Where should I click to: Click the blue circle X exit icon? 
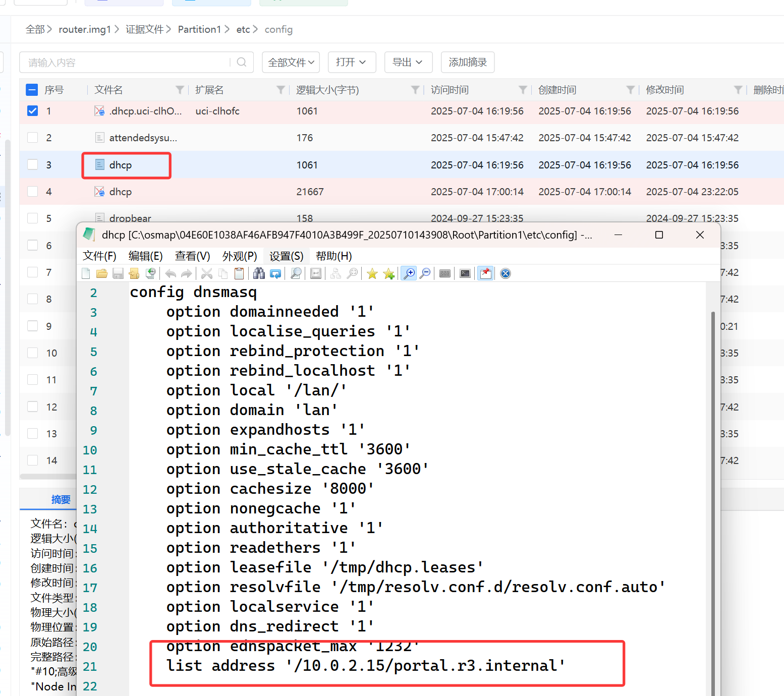pyautogui.click(x=506, y=273)
